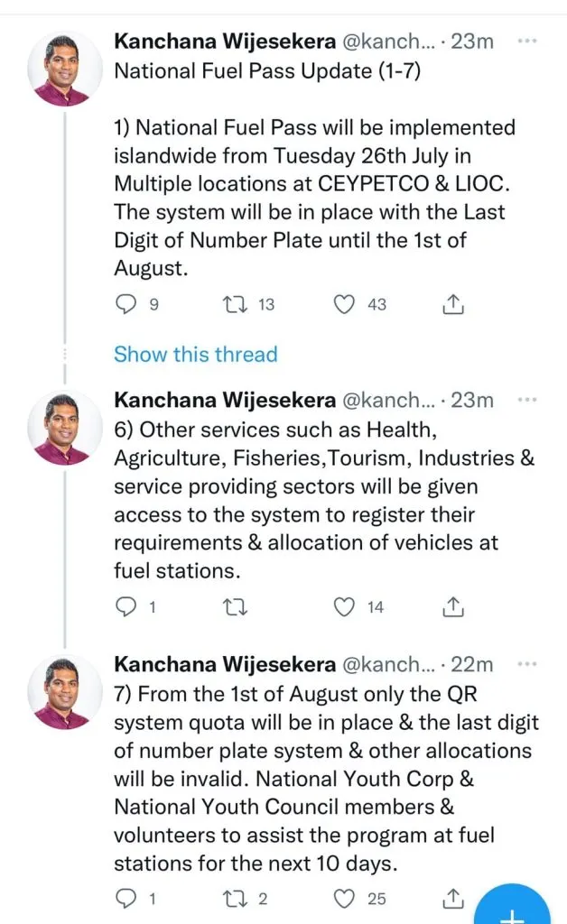The height and width of the screenshot is (924, 567).
Task: Share the National Fuel Pass Update tweet
Action: 452,304
